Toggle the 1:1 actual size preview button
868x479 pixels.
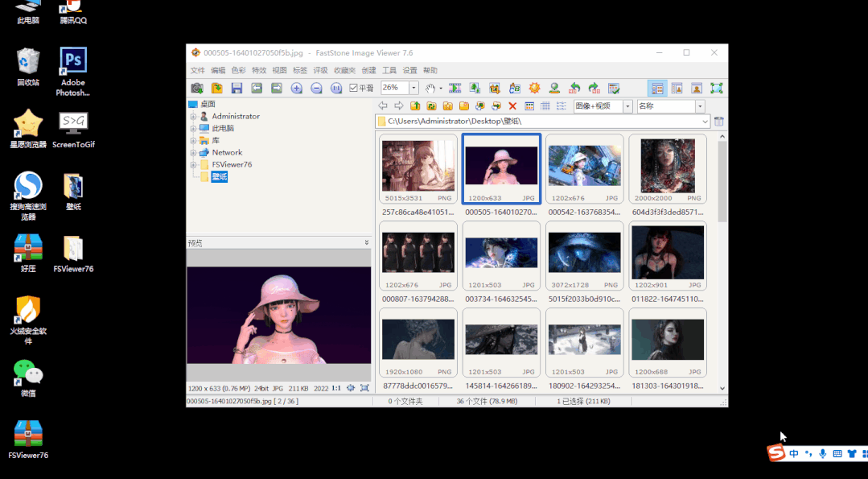tap(336, 388)
